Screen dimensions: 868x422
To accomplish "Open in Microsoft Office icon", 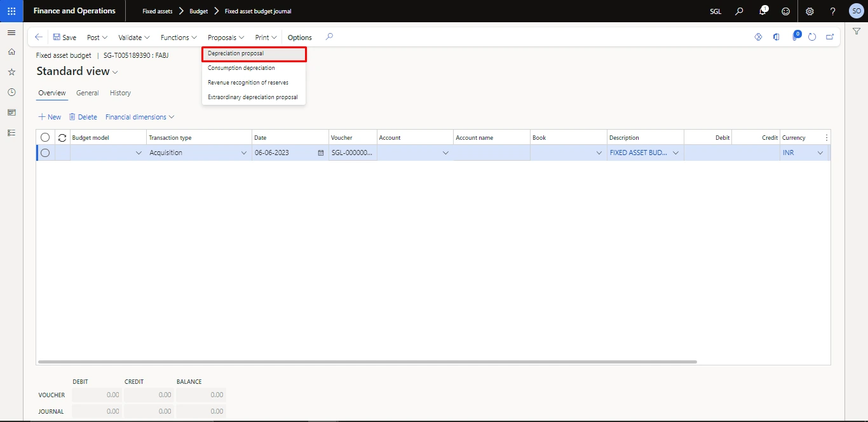I will (x=776, y=37).
